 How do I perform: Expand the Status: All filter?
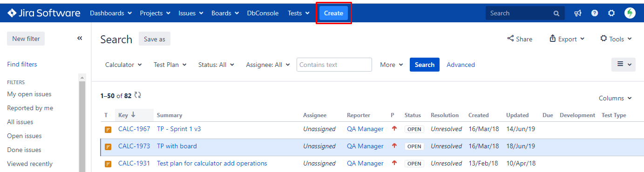point(216,65)
